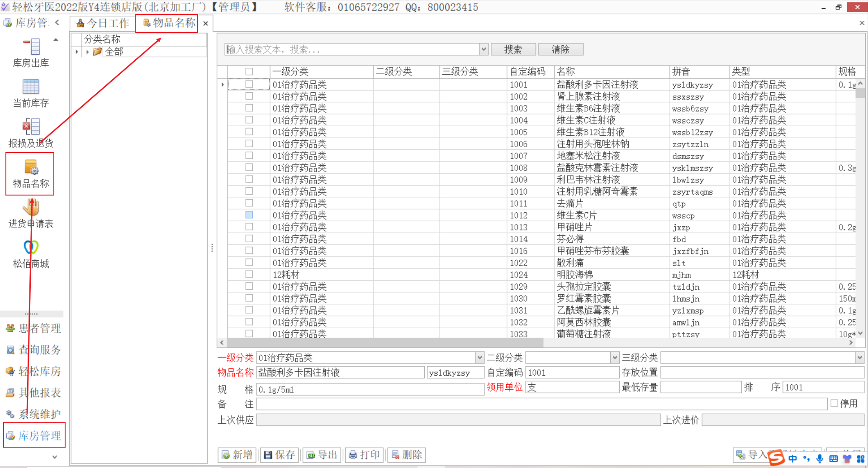The height and width of the screenshot is (468, 868).
Task: Click the vertical table scrollbar down arrow
Action: click(860, 334)
